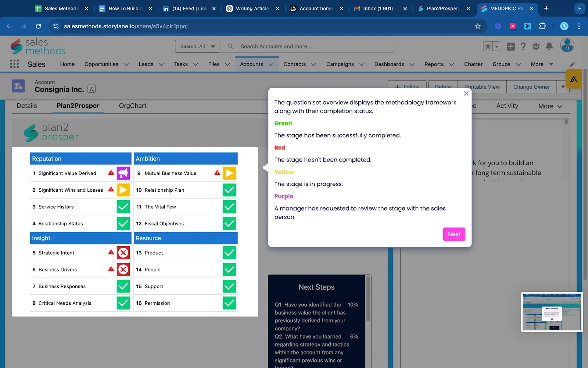Expand the More tabs dropdown on record page
The height and width of the screenshot is (368, 588).
tap(550, 106)
